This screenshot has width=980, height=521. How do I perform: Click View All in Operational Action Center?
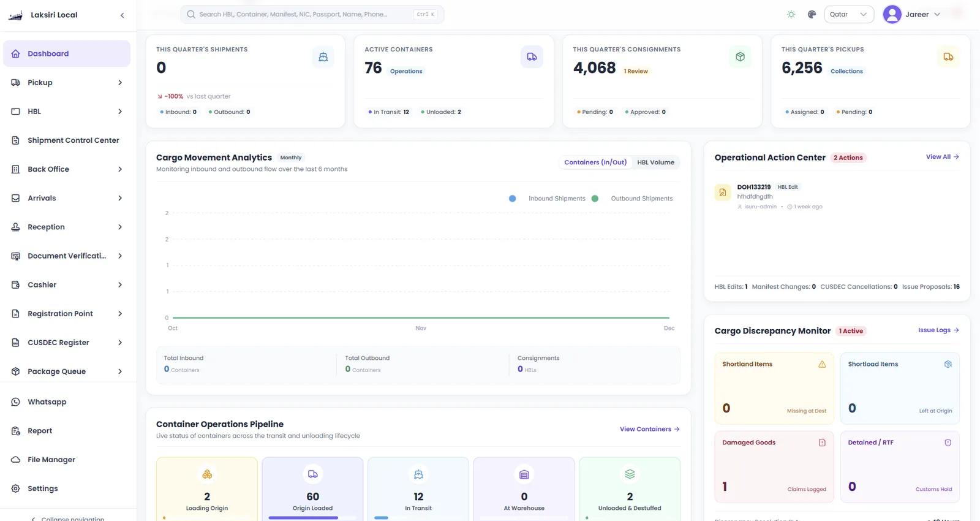[x=943, y=157]
